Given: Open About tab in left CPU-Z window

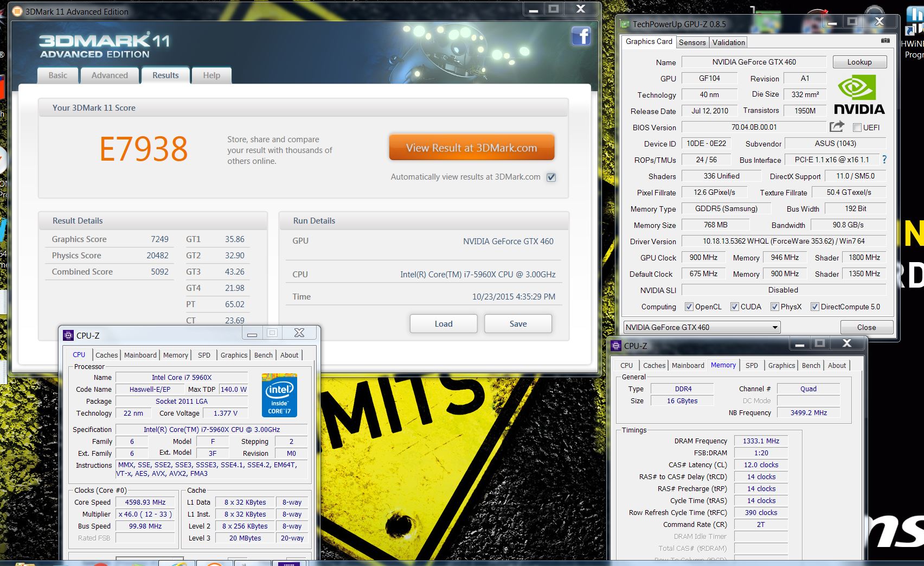Looking at the screenshot, I should click(x=290, y=355).
